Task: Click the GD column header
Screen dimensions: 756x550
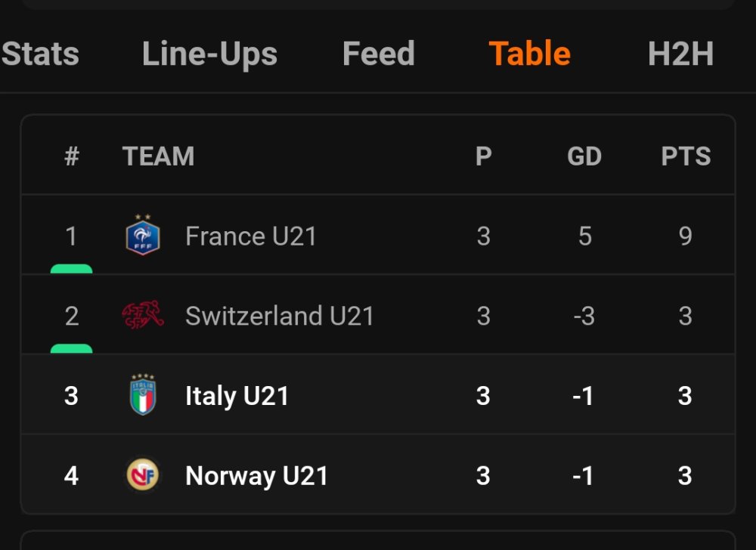Action: [x=584, y=156]
